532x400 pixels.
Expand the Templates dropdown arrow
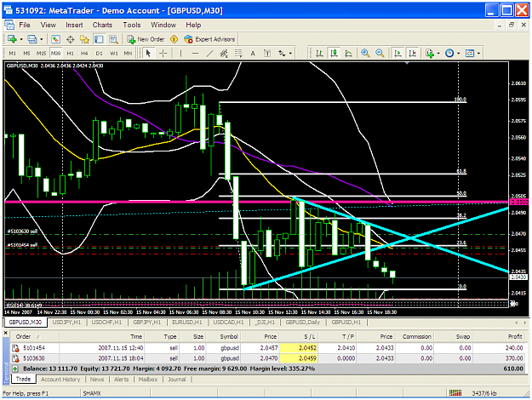pos(478,54)
